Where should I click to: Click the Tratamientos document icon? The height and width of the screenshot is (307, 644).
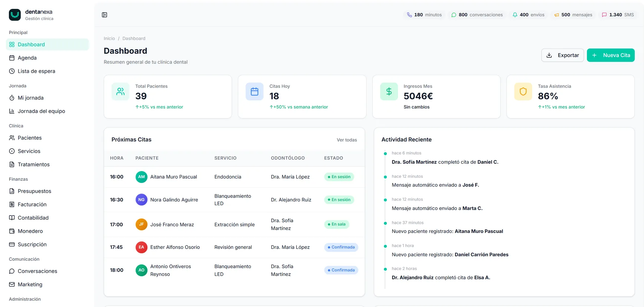pyautogui.click(x=12, y=164)
